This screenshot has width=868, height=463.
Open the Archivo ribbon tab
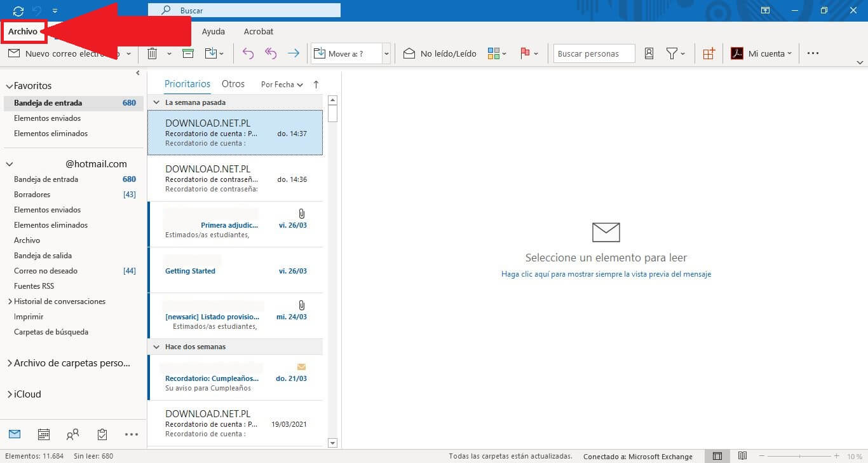[x=23, y=31]
